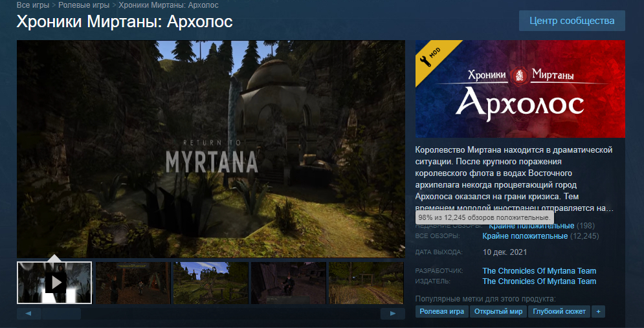Click the main Return to Myrtana video
Image resolution: width=644 pixels, height=328 pixels.
click(x=211, y=149)
